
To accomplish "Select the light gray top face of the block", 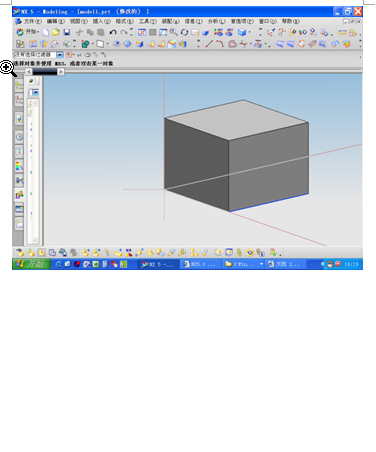I will coord(237,119).
